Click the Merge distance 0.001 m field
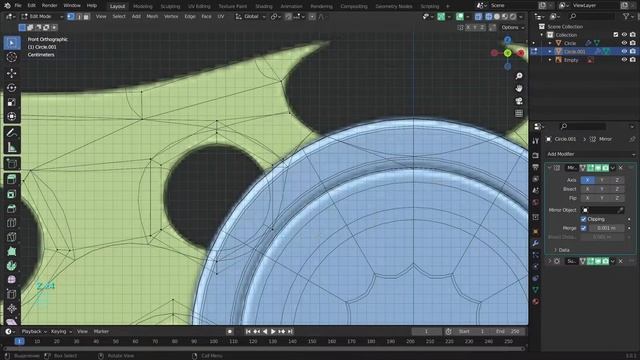The width and height of the screenshot is (640, 360). tap(606, 228)
